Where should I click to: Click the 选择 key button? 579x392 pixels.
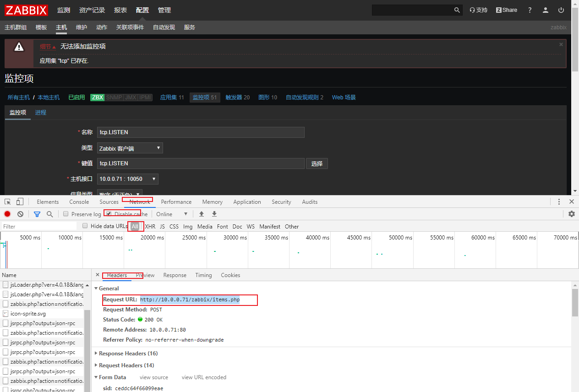pyautogui.click(x=317, y=163)
